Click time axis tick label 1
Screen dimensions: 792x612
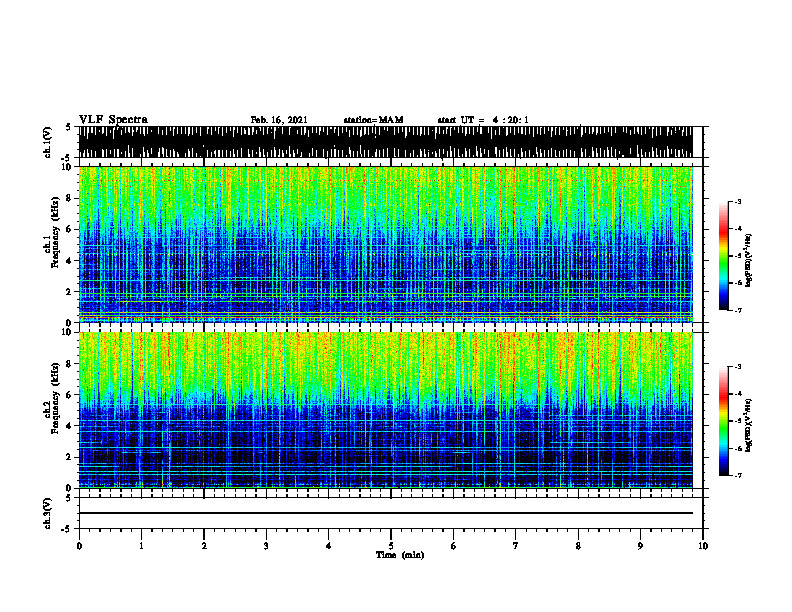pos(141,546)
